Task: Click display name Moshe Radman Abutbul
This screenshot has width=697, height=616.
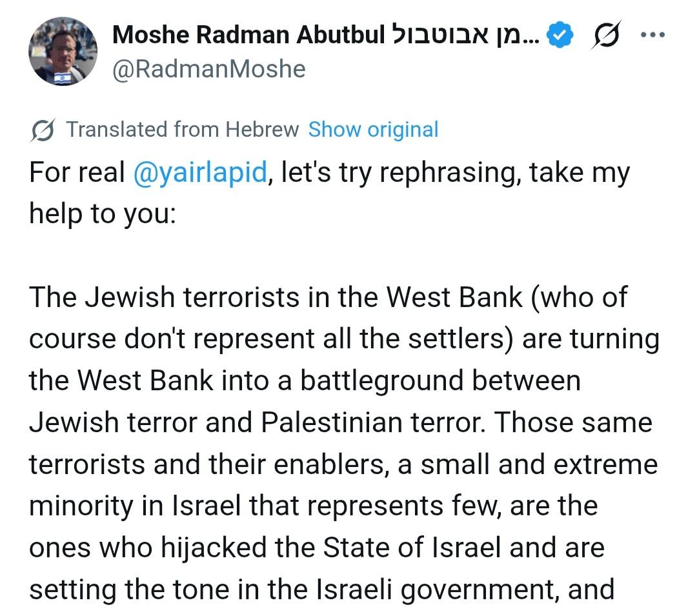Action: [248, 35]
